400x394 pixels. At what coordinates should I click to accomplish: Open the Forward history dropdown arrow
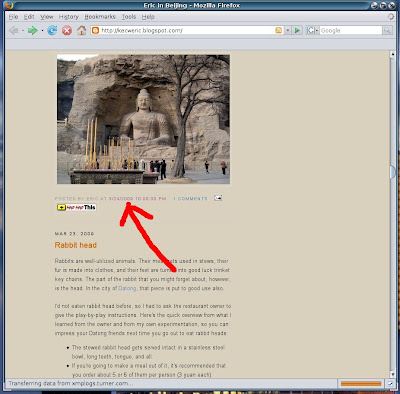coord(42,31)
